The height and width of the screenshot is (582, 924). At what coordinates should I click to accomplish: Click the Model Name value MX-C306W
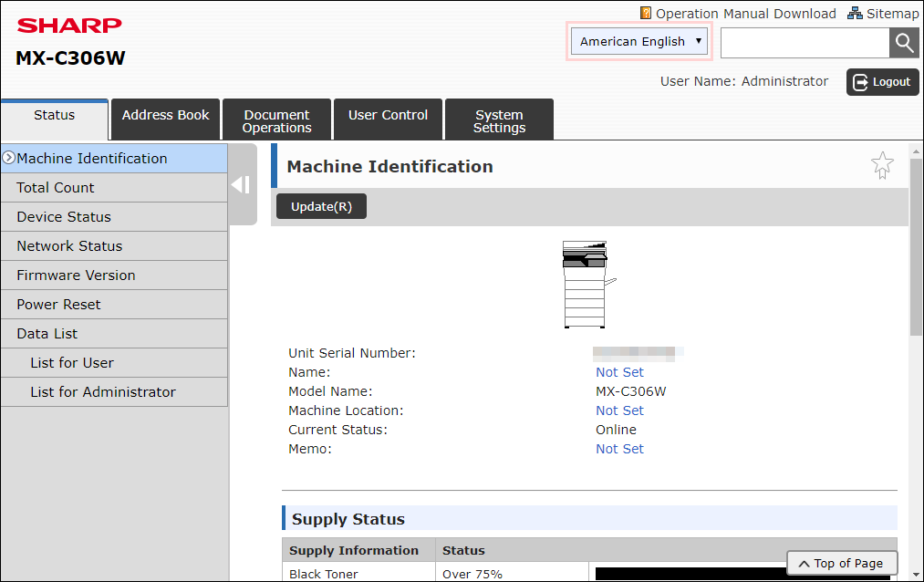tap(630, 391)
